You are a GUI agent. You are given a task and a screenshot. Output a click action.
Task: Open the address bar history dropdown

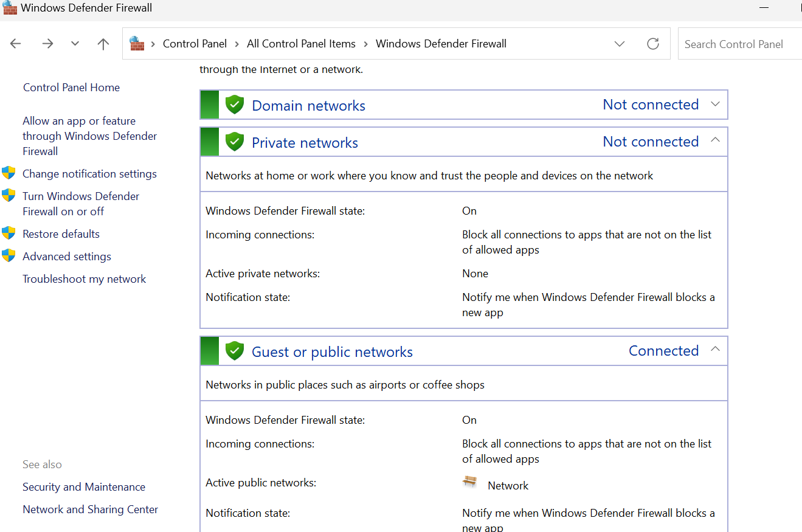(620, 44)
